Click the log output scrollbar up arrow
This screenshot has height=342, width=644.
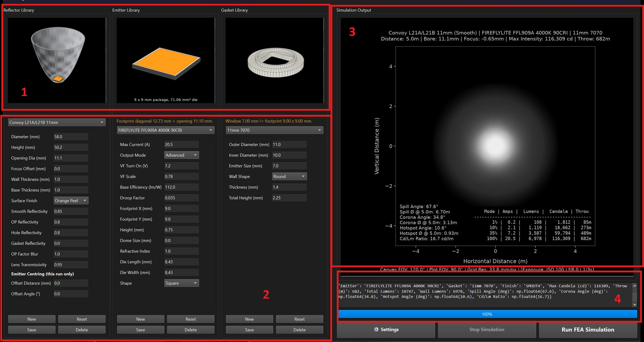coord(635,286)
